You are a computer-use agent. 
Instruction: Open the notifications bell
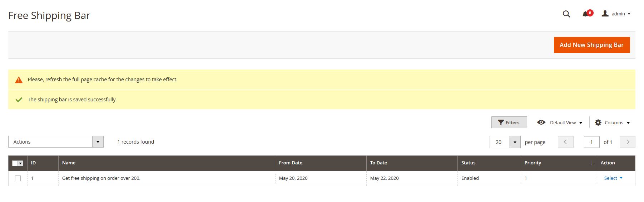[585, 14]
